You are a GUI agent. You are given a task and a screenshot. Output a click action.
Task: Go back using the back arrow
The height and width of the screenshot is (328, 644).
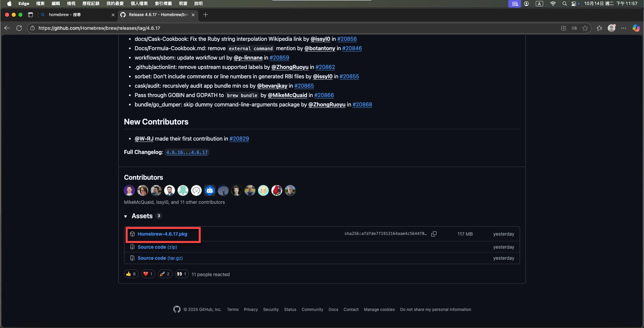pos(7,28)
